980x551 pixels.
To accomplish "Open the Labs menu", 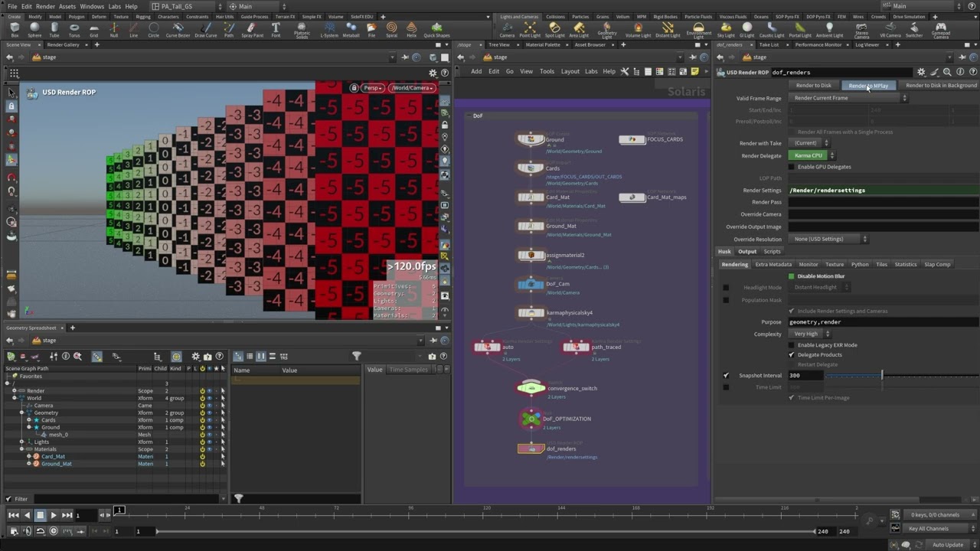I will click(114, 6).
